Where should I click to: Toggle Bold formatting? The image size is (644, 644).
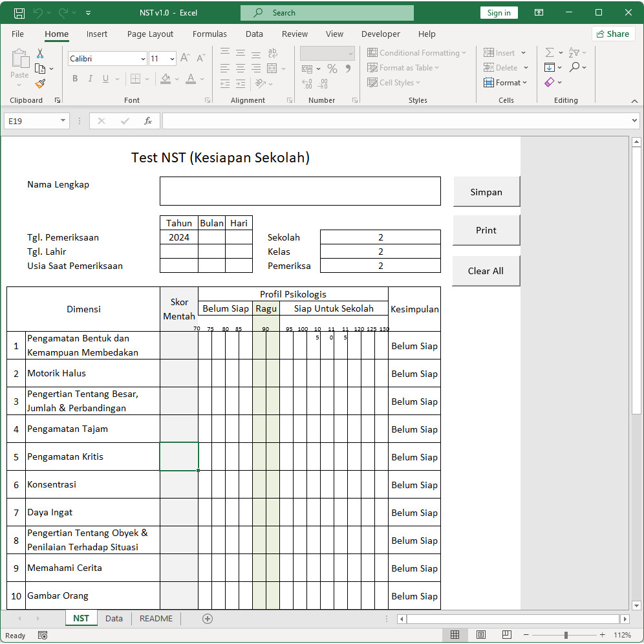[x=75, y=79]
